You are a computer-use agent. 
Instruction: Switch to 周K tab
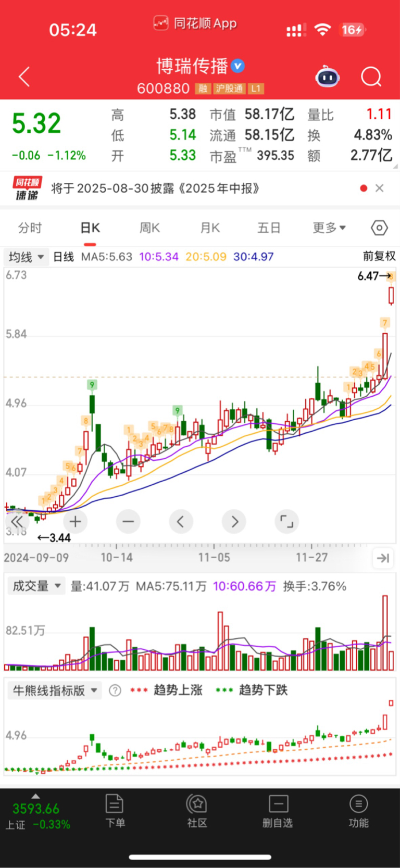[150, 228]
